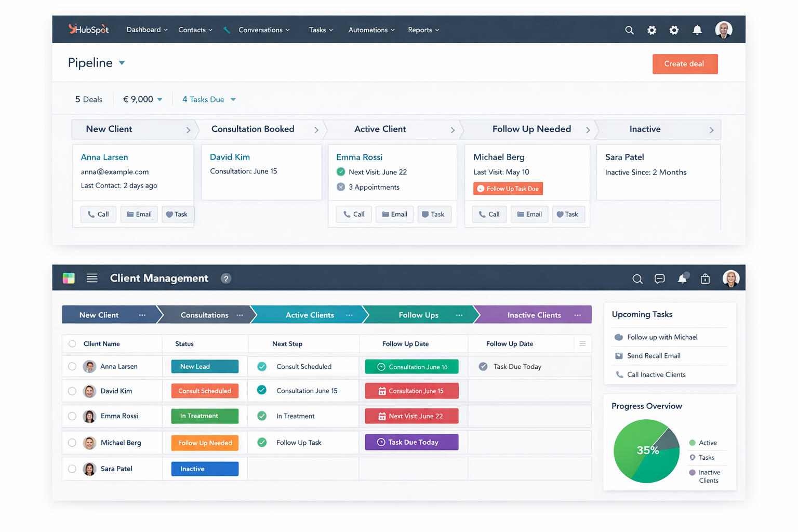Select the Anna Larsen row radio button

click(x=72, y=366)
